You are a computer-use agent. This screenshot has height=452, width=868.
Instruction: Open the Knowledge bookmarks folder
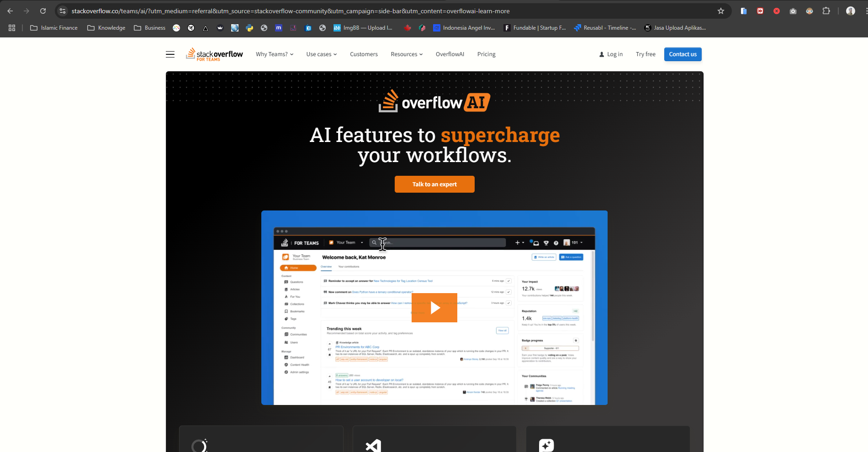pyautogui.click(x=106, y=28)
